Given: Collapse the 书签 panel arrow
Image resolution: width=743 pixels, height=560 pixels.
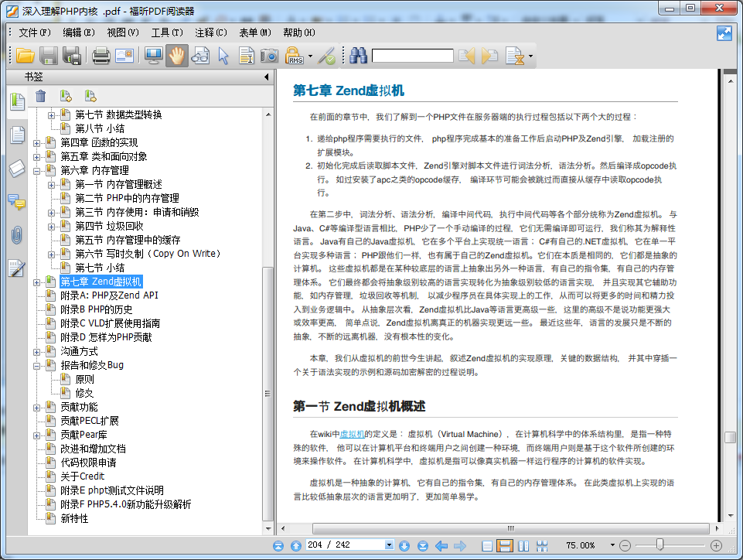Looking at the screenshot, I should [266, 77].
